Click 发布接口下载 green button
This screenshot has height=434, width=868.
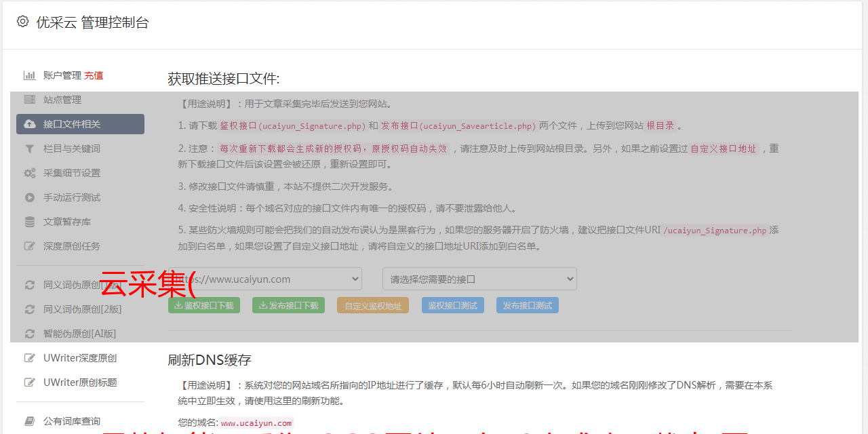click(x=289, y=305)
